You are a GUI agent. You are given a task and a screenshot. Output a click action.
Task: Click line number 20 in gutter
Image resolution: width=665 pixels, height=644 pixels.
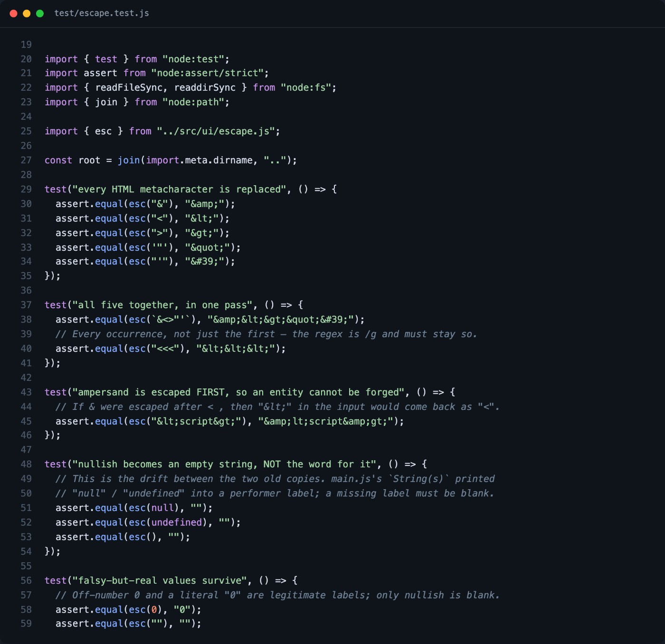[26, 59]
